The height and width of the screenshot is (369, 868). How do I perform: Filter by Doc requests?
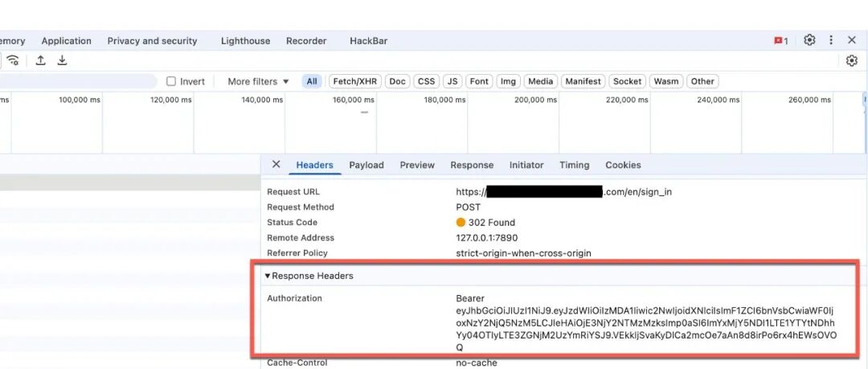click(x=398, y=81)
